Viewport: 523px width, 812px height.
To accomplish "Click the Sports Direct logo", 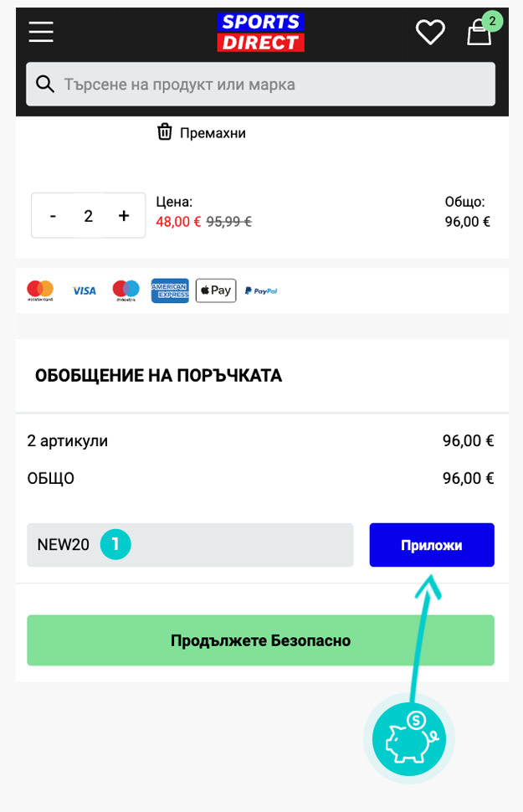I will point(260,33).
